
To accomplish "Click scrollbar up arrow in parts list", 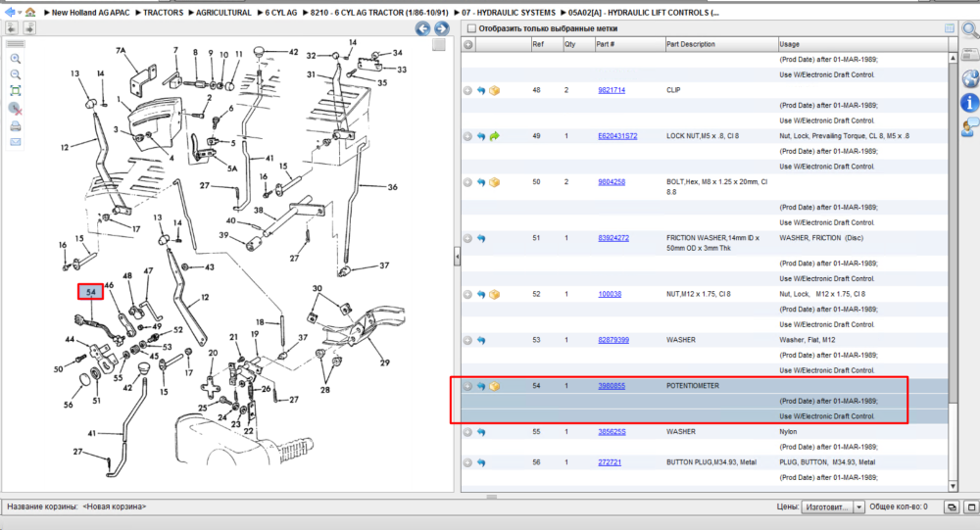I will click(953, 58).
